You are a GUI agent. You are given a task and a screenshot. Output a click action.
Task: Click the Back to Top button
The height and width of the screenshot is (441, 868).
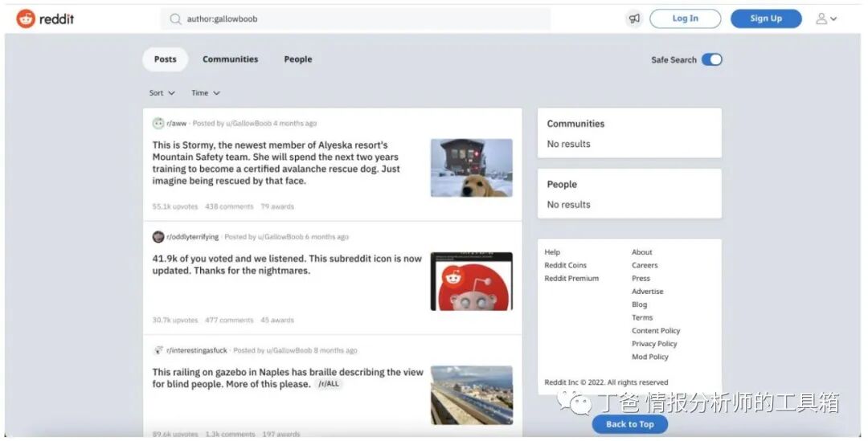click(630, 424)
